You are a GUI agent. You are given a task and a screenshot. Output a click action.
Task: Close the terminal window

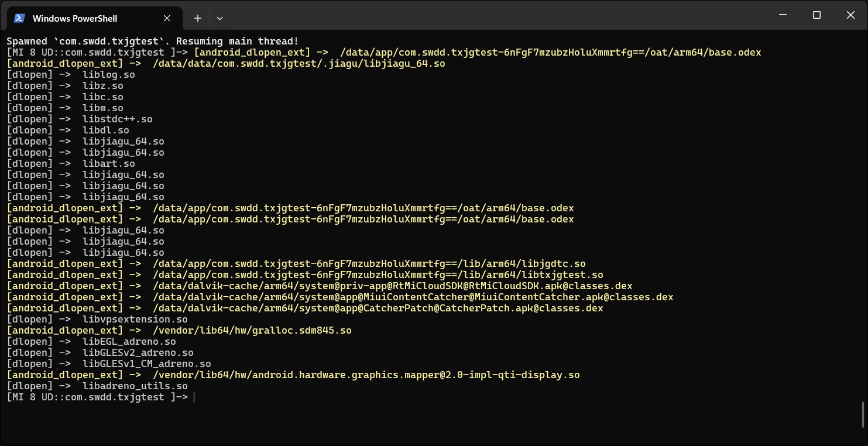850,15
